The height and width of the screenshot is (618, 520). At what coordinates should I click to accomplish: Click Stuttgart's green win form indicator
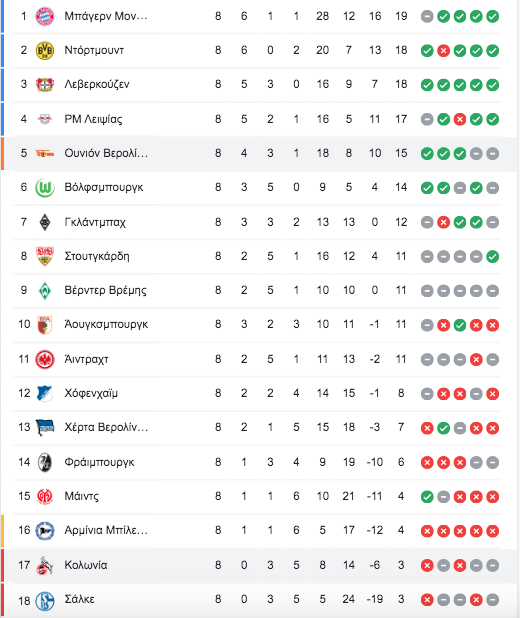[x=492, y=257]
